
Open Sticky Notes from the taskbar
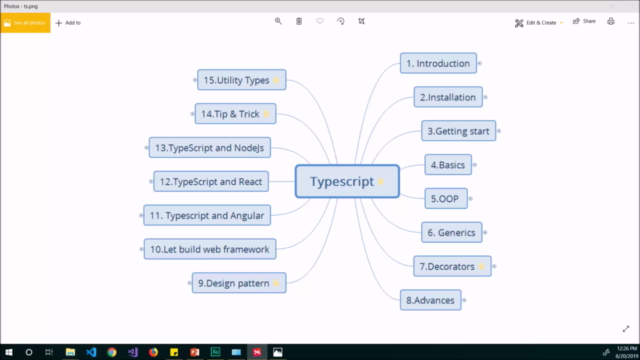tap(174, 352)
